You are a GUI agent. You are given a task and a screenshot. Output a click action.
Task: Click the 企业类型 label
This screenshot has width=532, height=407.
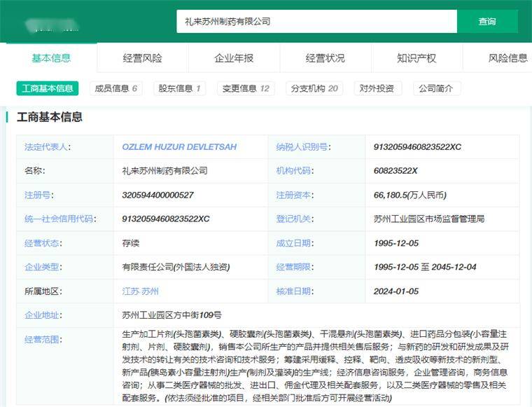43,267
